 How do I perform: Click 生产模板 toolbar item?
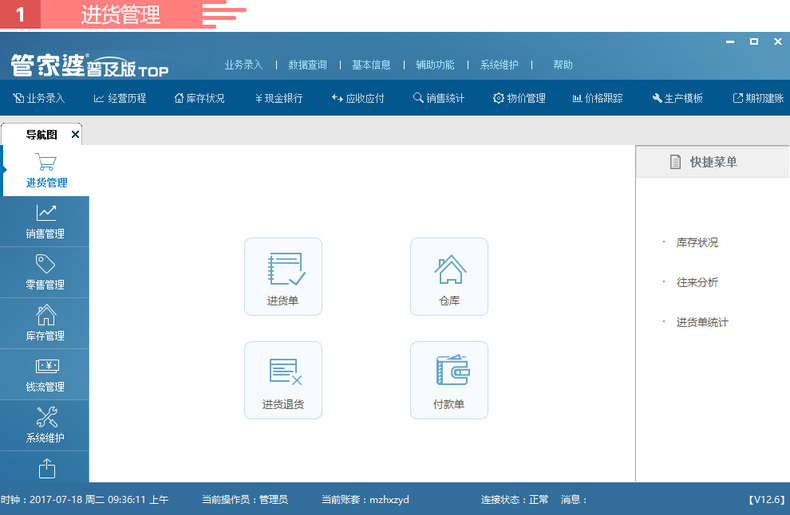(x=678, y=98)
